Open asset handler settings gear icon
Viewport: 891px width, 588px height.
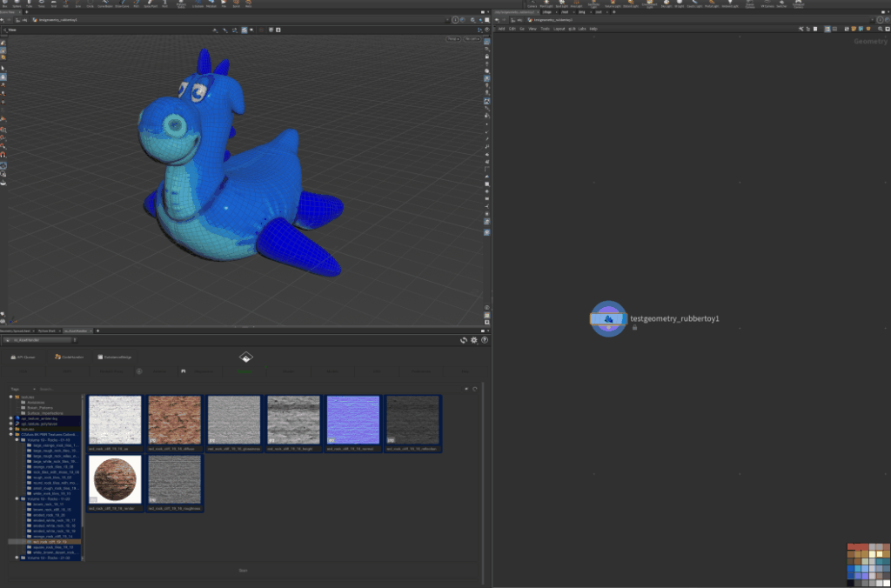click(x=474, y=340)
